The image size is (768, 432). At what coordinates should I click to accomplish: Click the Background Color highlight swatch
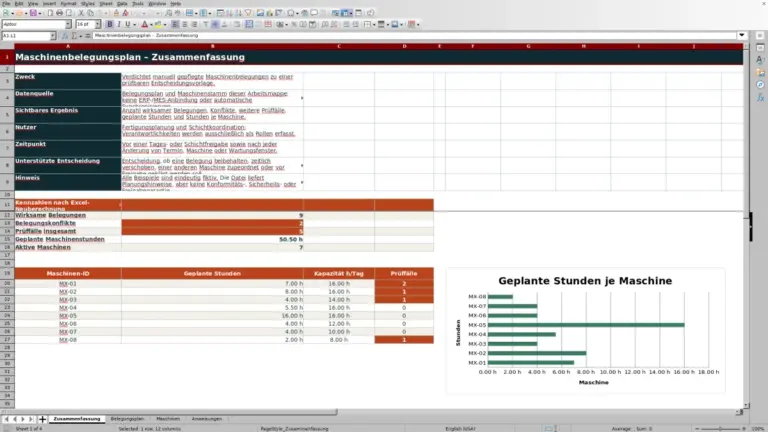tap(158, 24)
